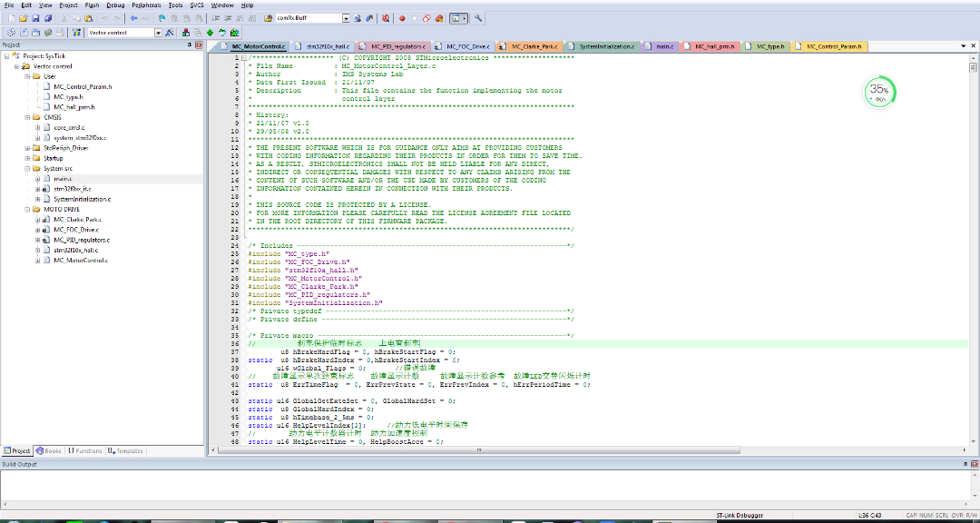Expand the StdPeriph_Driver folder
Viewport: 980px width, 523px height.
pos(27,148)
